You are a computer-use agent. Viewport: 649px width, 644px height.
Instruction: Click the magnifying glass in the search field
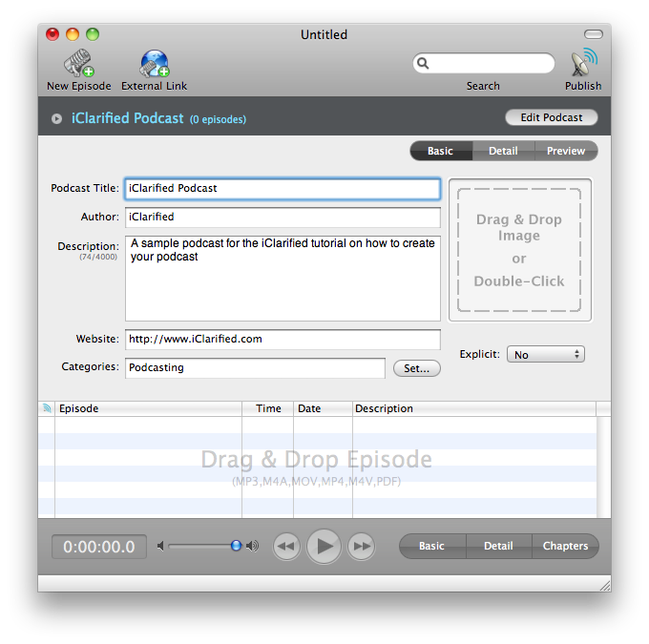(423, 63)
